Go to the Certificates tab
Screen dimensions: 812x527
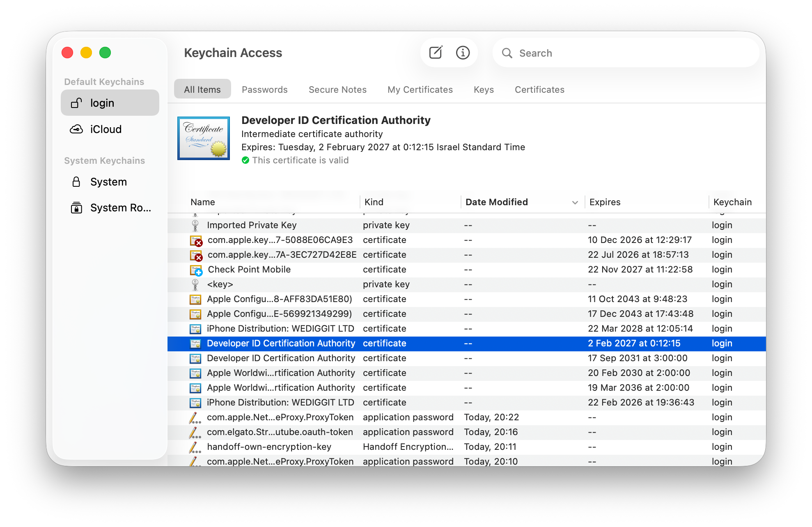tap(540, 89)
